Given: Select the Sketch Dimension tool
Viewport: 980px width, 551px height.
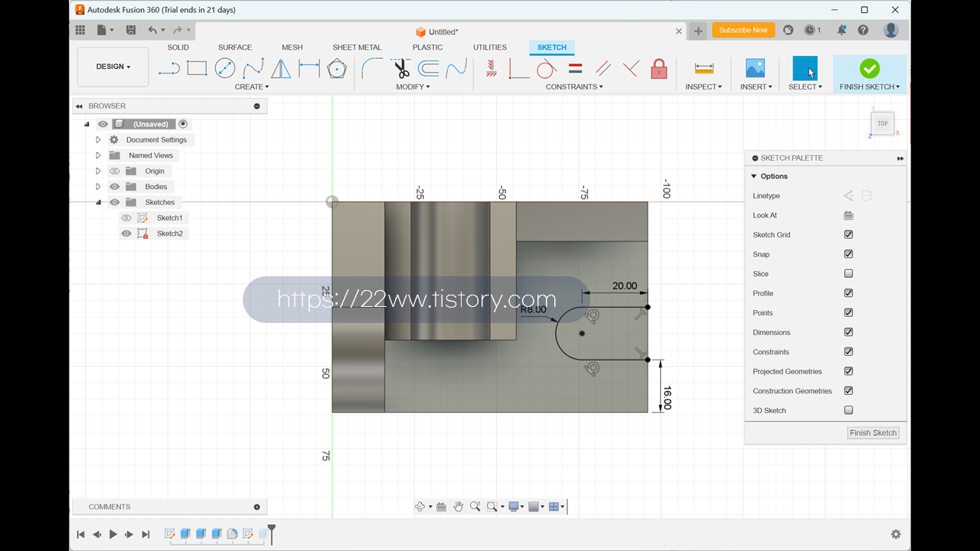Looking at the screenshot, I should 309,68.
